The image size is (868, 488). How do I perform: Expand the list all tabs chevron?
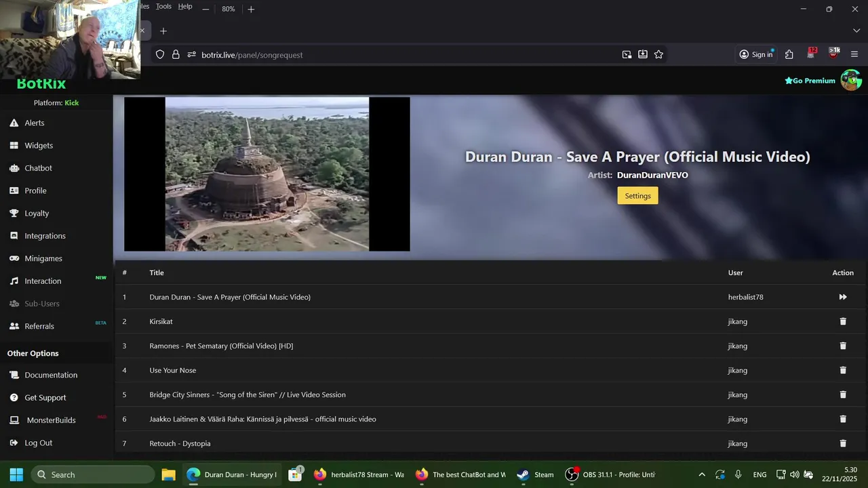[x=856, y=30]
